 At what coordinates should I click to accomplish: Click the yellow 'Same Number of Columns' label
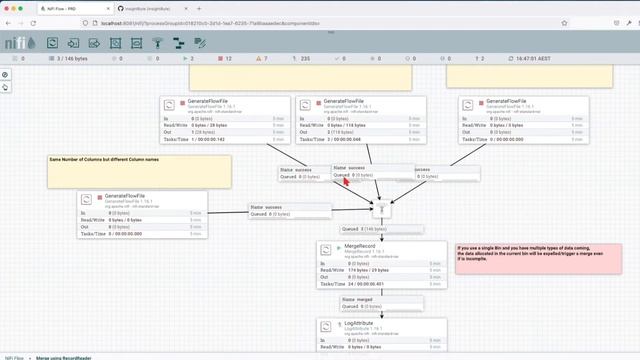(140, 171)
